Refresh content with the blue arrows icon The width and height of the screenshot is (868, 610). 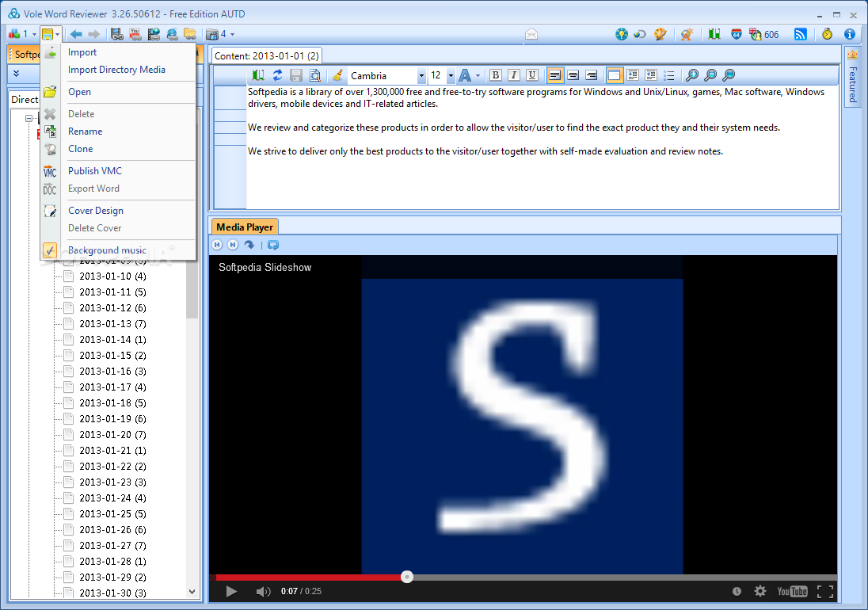click(277, 75)
